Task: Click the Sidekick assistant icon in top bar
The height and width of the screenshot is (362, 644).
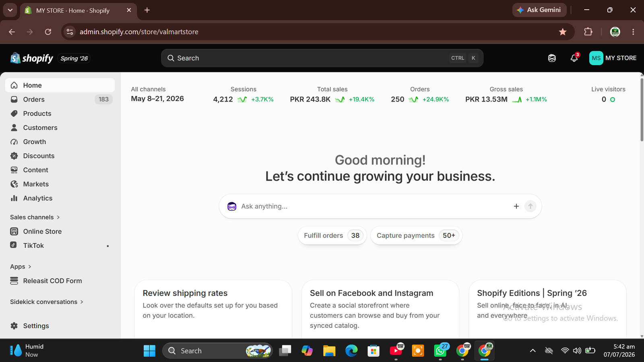Action: (552, 58)
